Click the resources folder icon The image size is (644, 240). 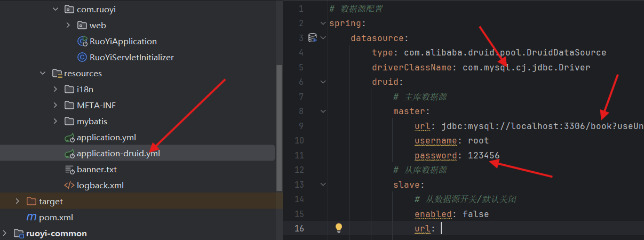[x=57, y=73]
